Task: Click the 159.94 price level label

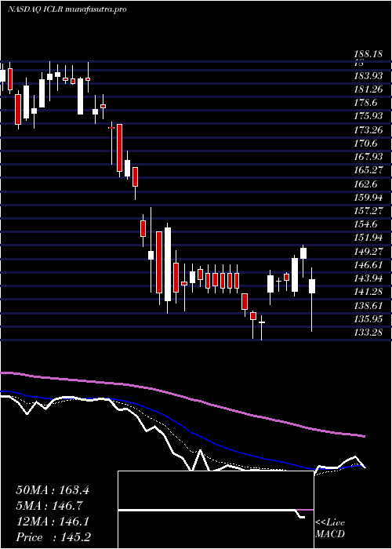Action: point(368,198)
